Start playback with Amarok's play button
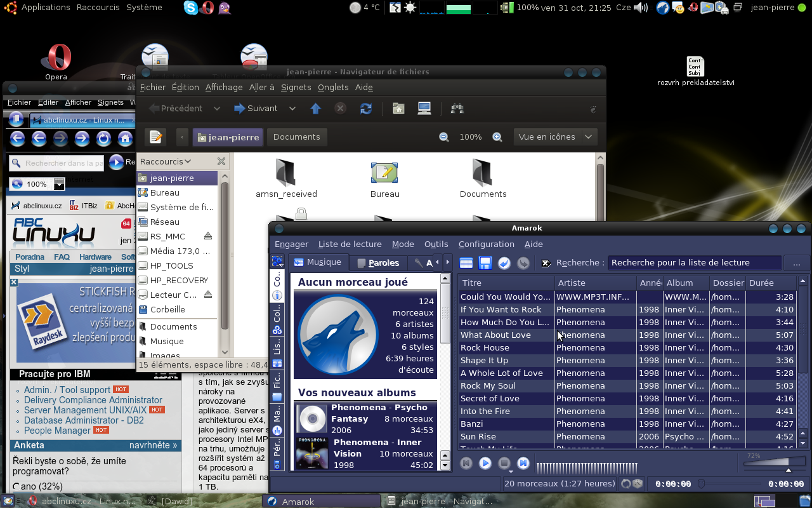Image resolution: width=812 pixels, height=508 pixels. tap(485, 464)
